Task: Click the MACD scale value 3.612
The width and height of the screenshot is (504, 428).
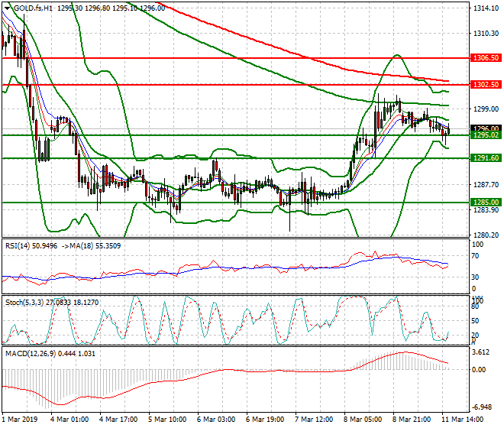Action: point(481,352)
